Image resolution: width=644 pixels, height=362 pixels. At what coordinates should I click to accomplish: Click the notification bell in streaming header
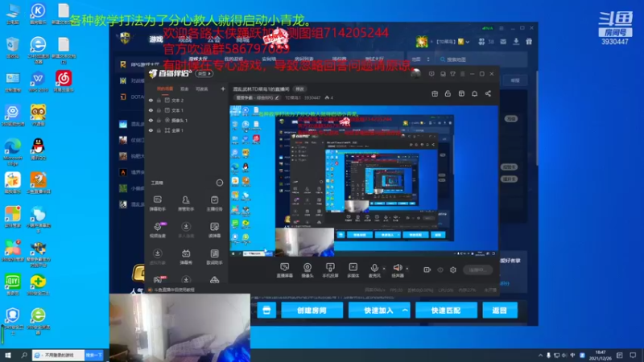point(474,93)
